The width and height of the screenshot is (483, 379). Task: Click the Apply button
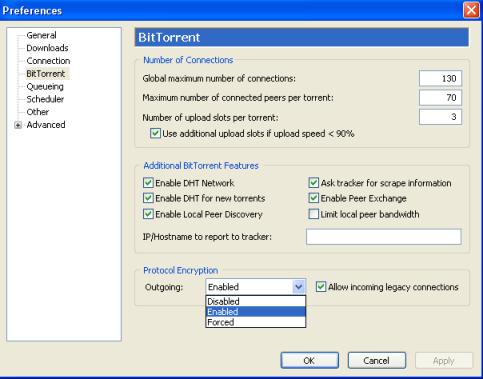pos(444,360)
